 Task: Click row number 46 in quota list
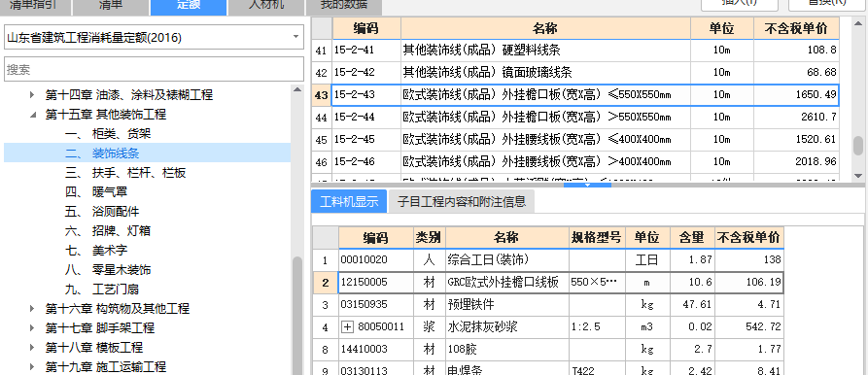click(x=321, y=162)
